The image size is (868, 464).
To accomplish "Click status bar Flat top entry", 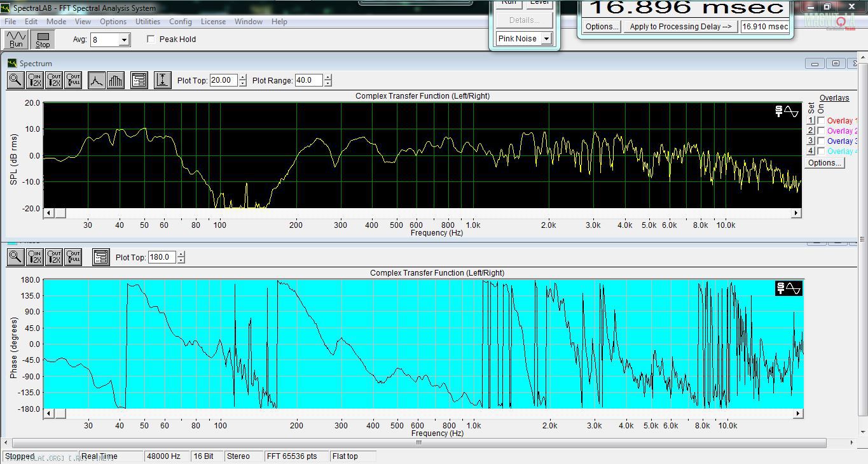I will click(x=353, y=456).
